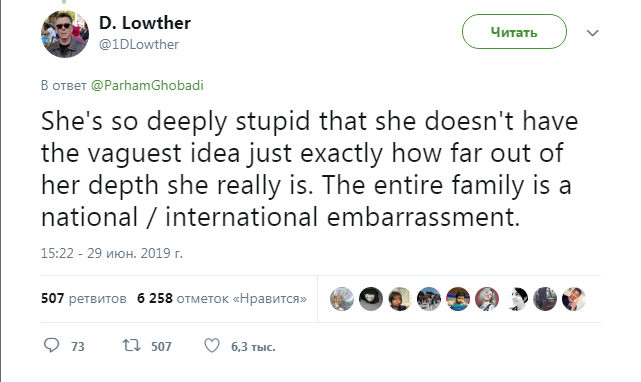
Task: Expand the tweet options chevron
Action: click(592, 33)
